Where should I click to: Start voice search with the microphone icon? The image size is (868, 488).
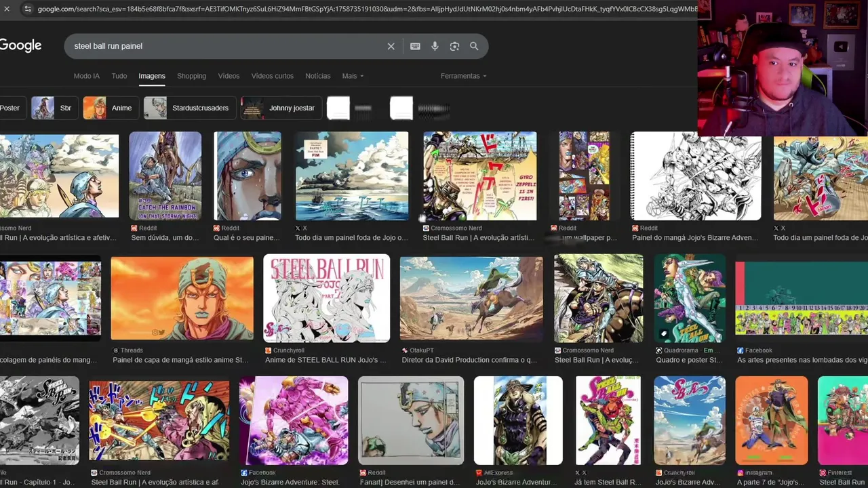[x=435, y=46]
